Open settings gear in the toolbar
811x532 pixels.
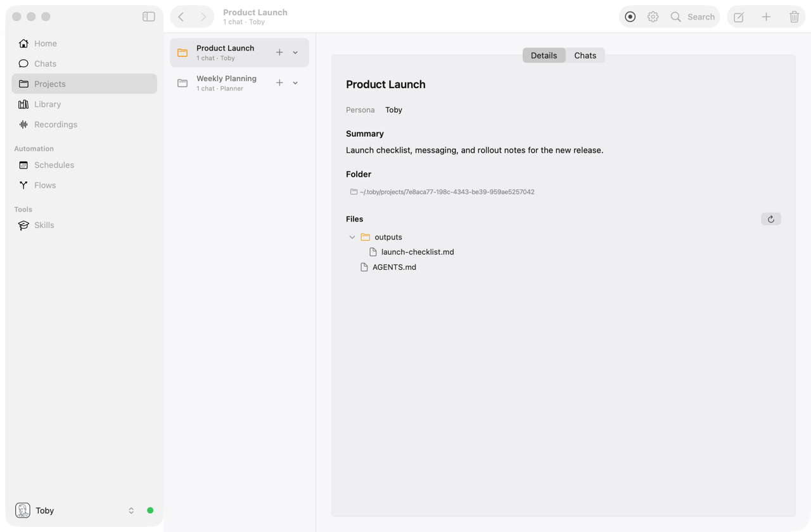coord(653,17)
